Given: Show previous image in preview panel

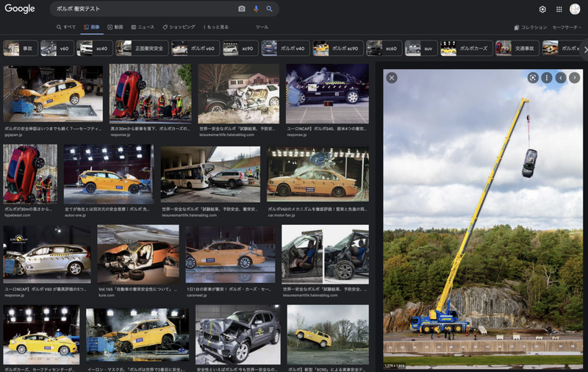Looking at the screenshot, I should (x=561, y=77).
